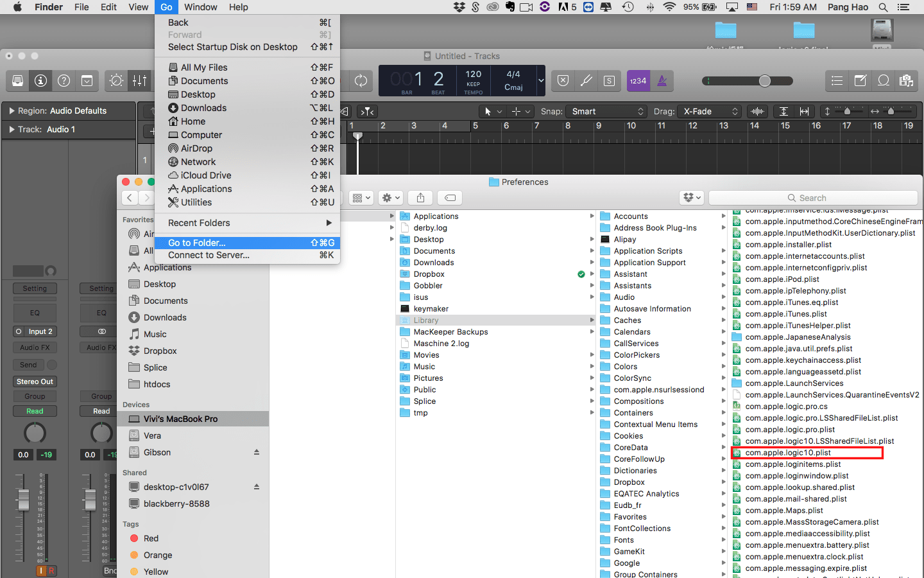Open the pointer left-click tool menu

pyautogui.click(x=493, y=111)
